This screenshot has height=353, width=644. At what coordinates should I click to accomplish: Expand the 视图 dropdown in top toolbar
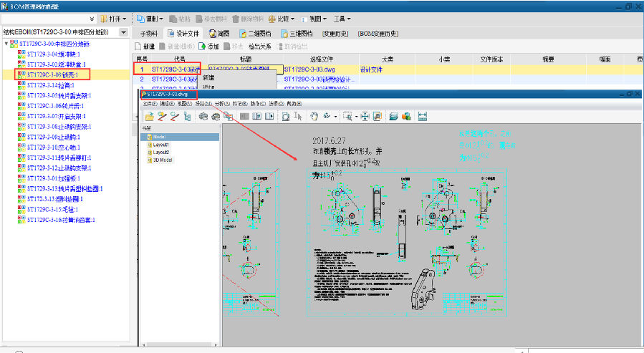click(x=314, y=18)
